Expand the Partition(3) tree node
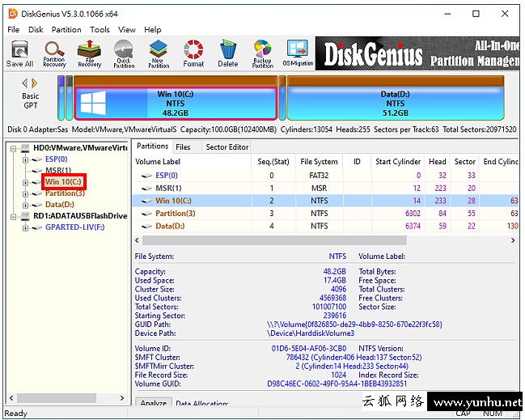This screenshot has height=420, width=525. click(25, 194)
